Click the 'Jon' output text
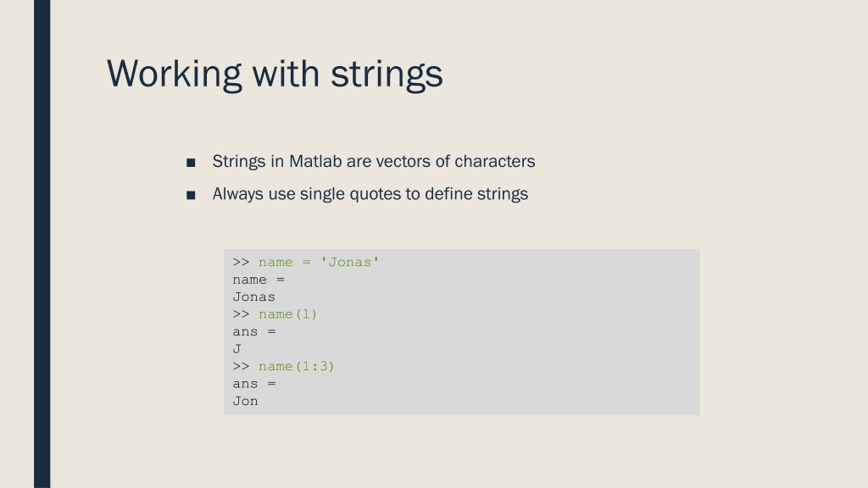Viewport: 868px width, 488px height. [245, 401]
